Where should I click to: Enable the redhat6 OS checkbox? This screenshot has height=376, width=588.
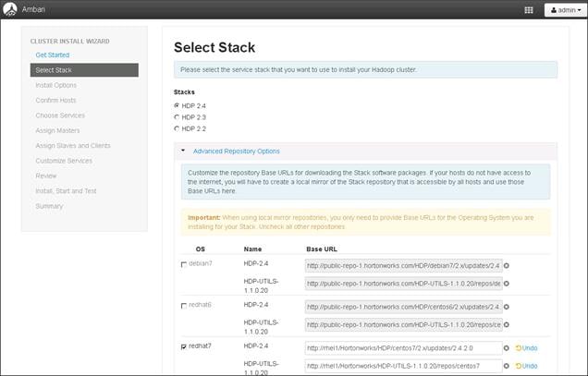pyautogui.click(x=184, y=306)
